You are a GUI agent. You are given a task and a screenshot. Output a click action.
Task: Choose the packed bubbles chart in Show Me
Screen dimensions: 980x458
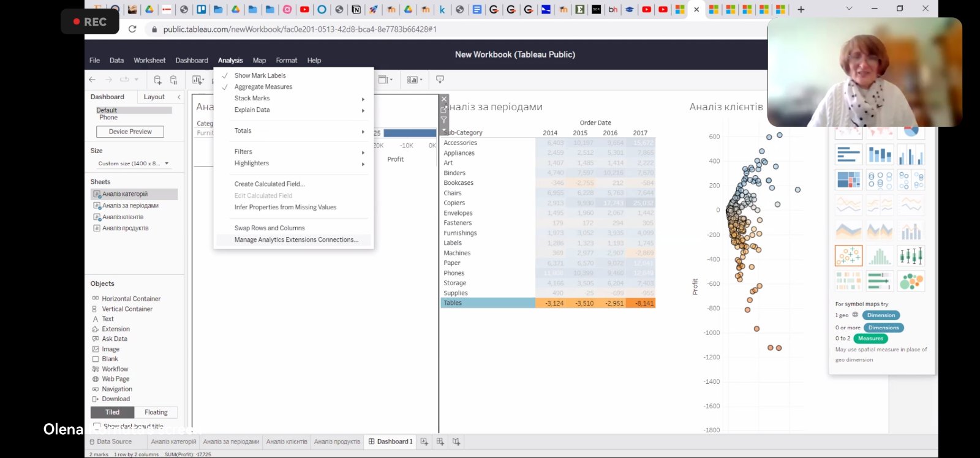coord(911,281)
